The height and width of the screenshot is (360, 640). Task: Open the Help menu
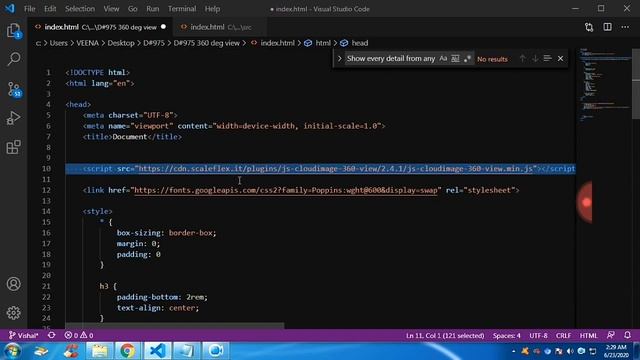pyautogui.click(x=212, y=9)
